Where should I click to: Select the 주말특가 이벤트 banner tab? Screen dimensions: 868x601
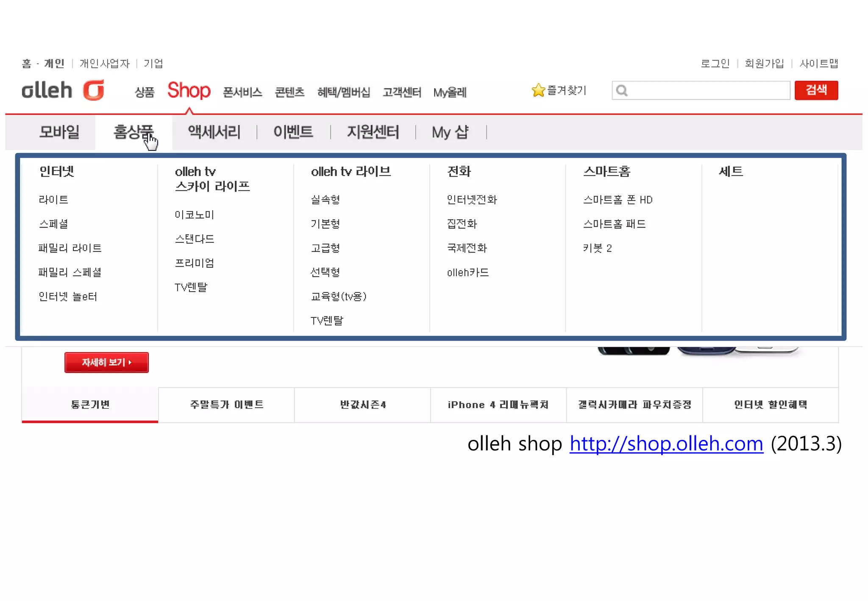226,405
